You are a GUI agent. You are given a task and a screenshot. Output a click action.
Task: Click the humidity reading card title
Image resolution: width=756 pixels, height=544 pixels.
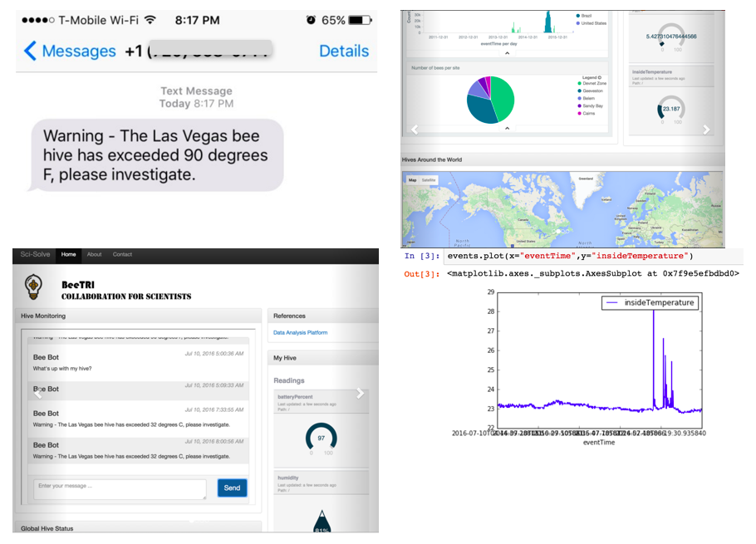click(287, 478)
